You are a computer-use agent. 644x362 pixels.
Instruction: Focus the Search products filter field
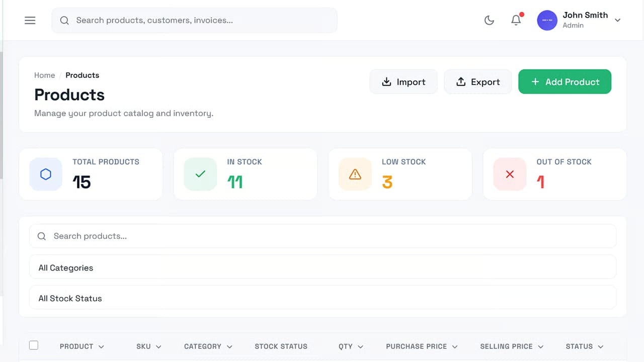tap(323, 236)
